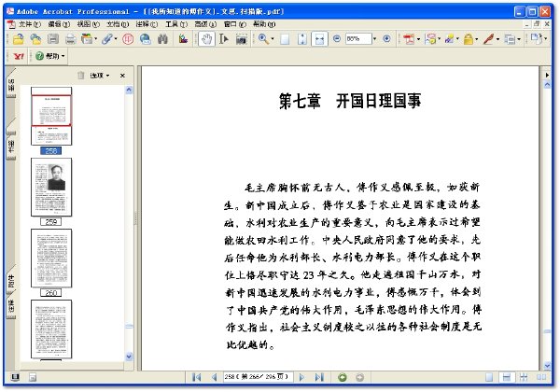Open the 文件 menu

tap(30, 24)
